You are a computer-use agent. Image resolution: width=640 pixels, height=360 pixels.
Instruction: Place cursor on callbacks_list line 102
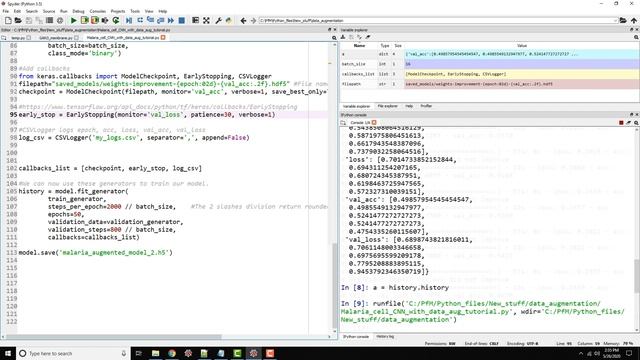[110, 168]
